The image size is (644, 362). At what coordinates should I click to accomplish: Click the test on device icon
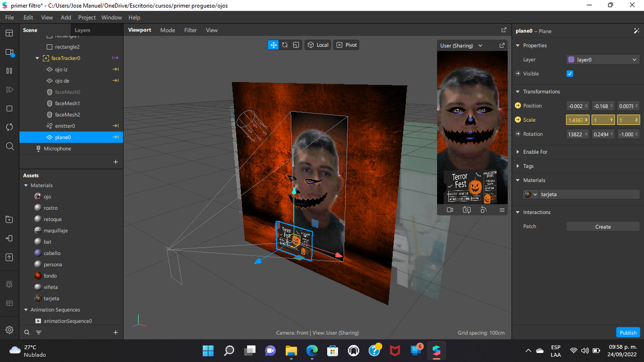(x=9, y=238)
